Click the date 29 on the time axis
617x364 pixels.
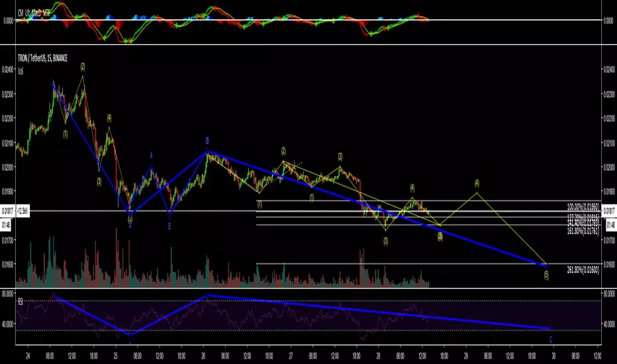click(466, 356)
